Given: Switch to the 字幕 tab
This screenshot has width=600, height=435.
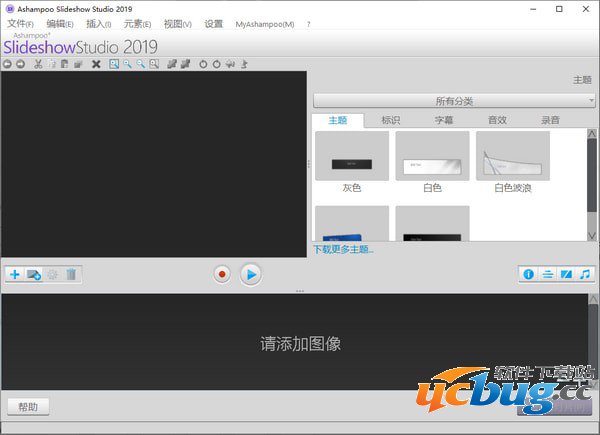Looking at the screenshot, I should point(443,120).
